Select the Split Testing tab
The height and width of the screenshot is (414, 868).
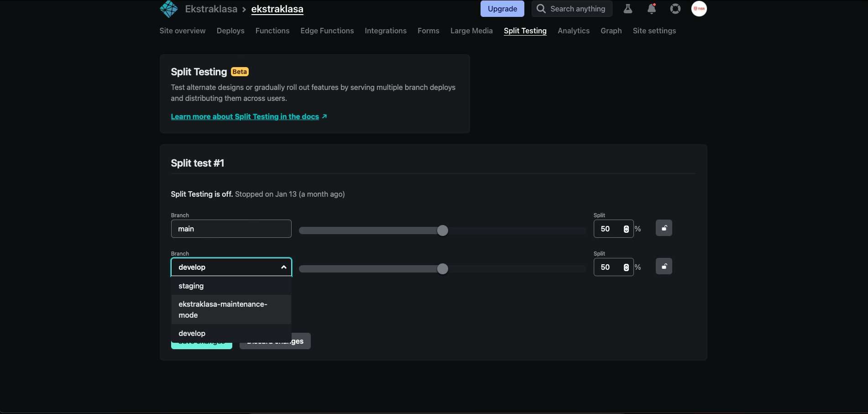[525, 31]
